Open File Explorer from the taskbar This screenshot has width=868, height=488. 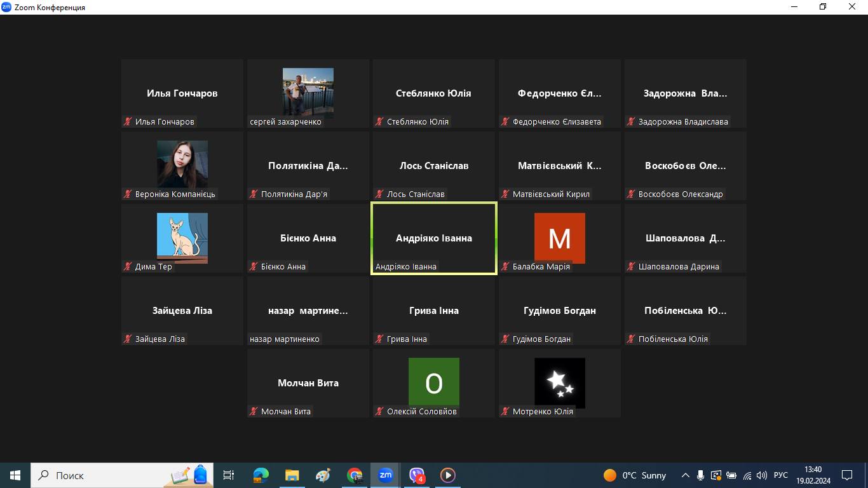[x=292, y=475]
